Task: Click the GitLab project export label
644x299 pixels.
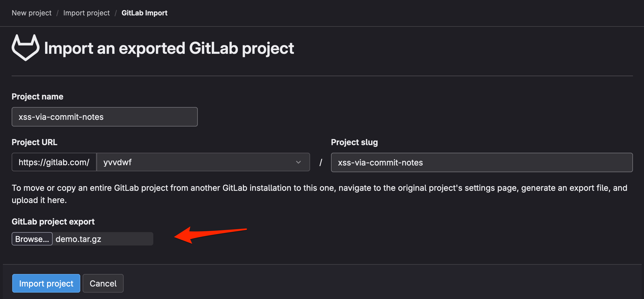Action: point(53,222)
